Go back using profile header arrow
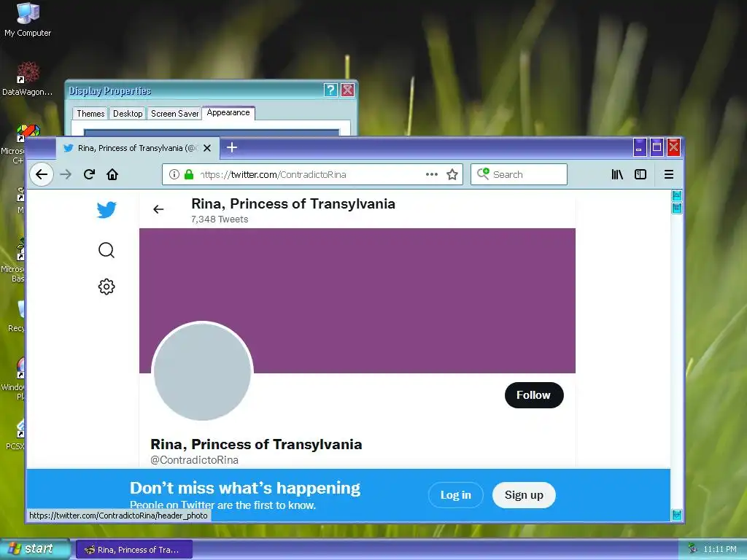This screenshot has height=560, width=747. click(158, 209)
